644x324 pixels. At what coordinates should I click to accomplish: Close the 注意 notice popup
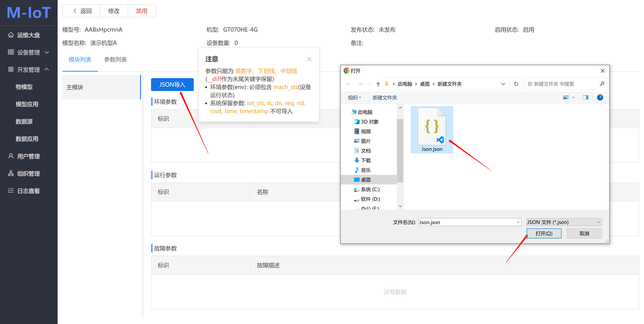(x=309, y=59)
